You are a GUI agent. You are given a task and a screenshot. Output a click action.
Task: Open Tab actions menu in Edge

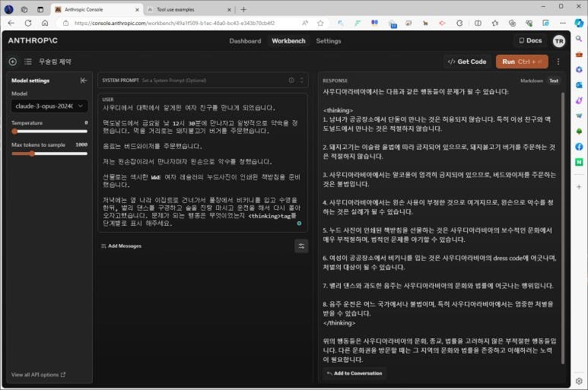[40, 9]
